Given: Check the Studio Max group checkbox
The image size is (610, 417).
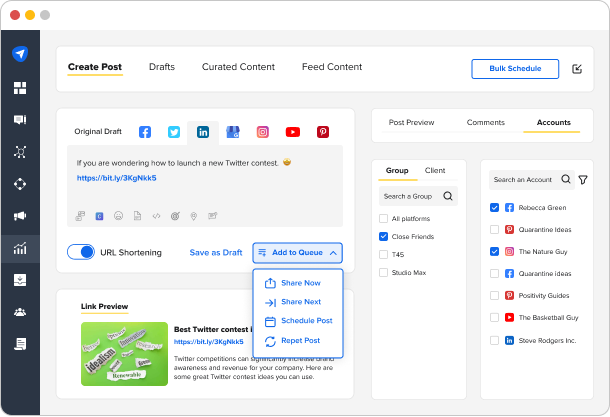Looking at the screenshot, I should tap(383, 272).
